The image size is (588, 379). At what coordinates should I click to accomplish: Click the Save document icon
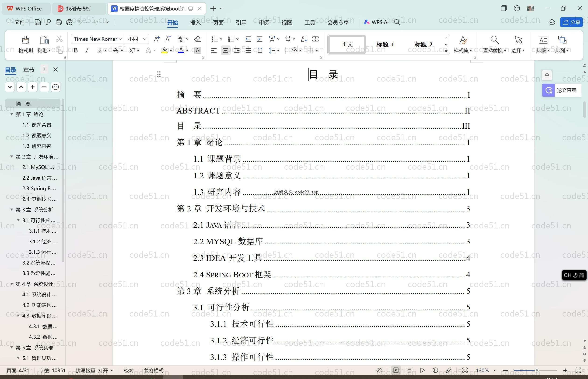[37, 22]
